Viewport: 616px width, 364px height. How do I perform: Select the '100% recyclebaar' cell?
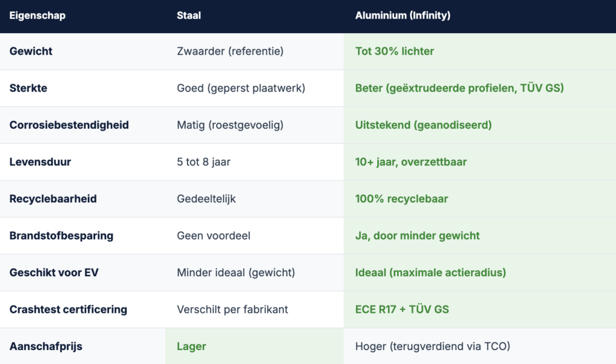(401, 199)
